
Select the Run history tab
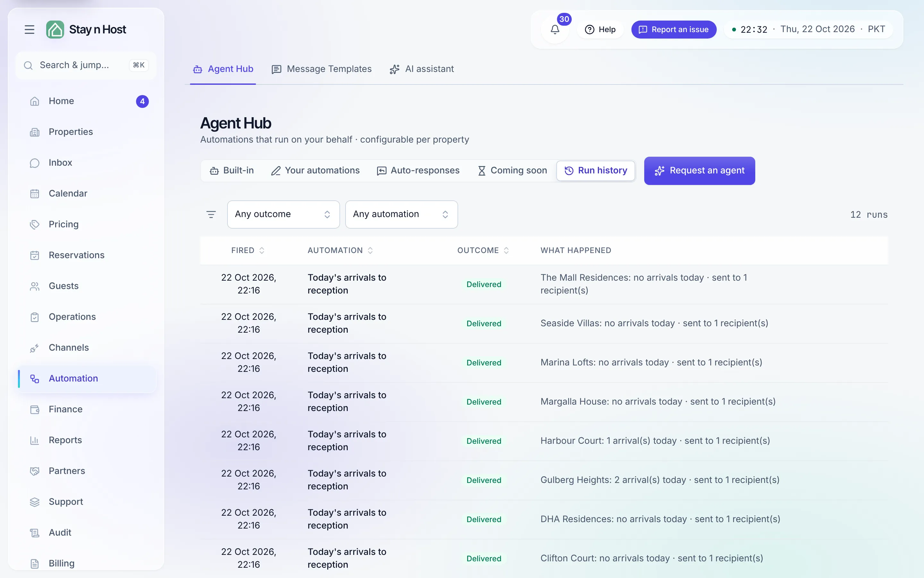(596, 171)
